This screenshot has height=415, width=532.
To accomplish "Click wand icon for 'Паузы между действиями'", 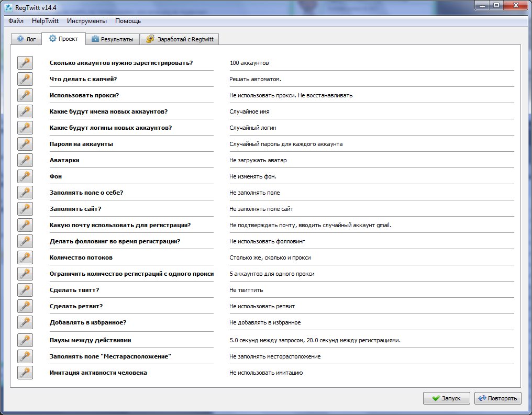I will point(25,340).
